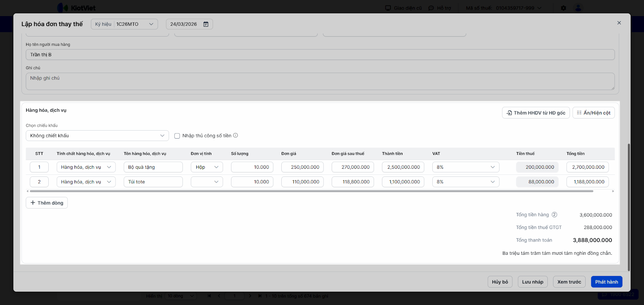Open the unit dropdown for Túi tote row
Screen dimensions: 644x305
pos(207,182)
